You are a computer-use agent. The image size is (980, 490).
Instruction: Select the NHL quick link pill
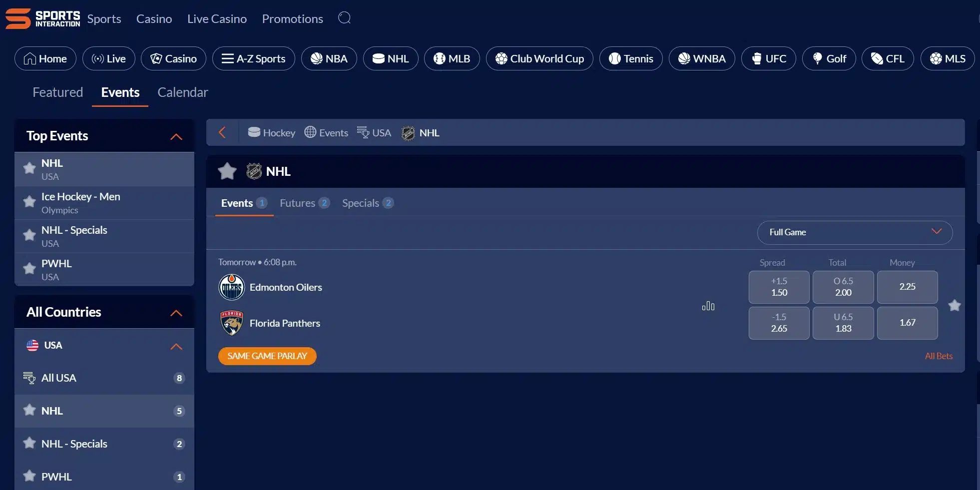click(391, 58)
